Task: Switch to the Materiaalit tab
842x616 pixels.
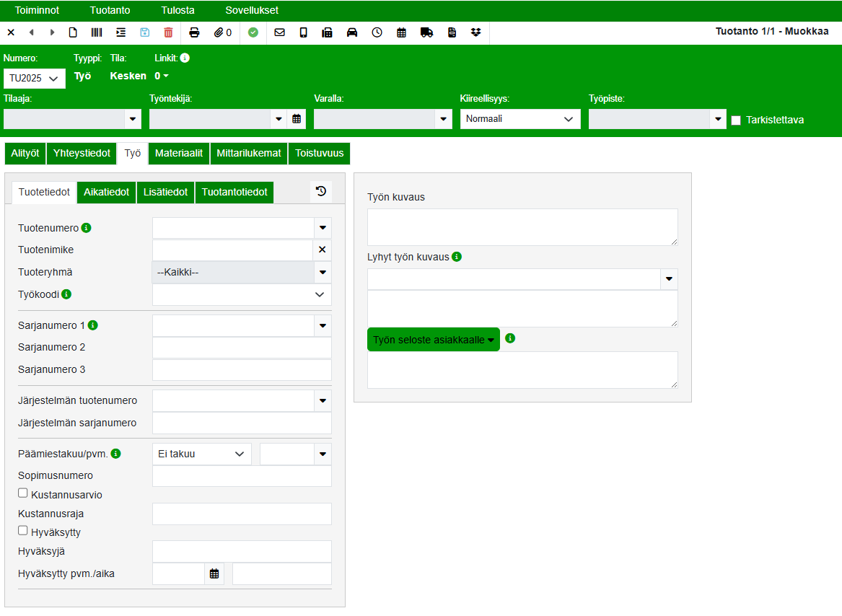Action: tap(179, 153)
